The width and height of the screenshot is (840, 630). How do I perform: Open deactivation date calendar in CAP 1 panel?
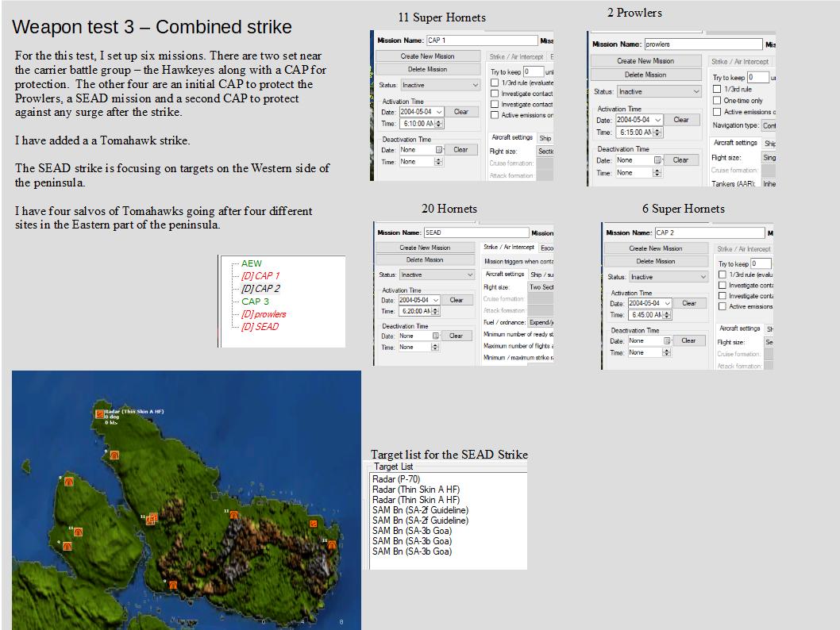click(439, 150)
